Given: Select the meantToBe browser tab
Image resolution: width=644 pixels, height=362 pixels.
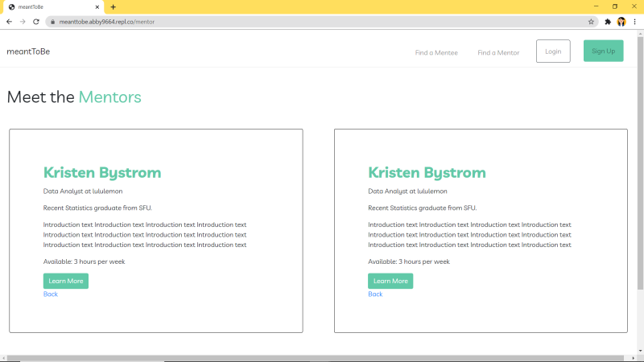Looking at the screenshot, I should (x=52, y=7).
